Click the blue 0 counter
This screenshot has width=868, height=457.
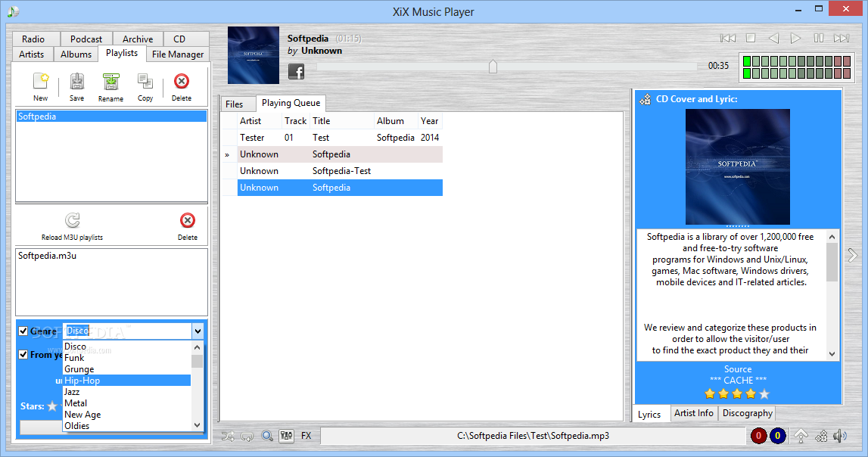(778, 436)
